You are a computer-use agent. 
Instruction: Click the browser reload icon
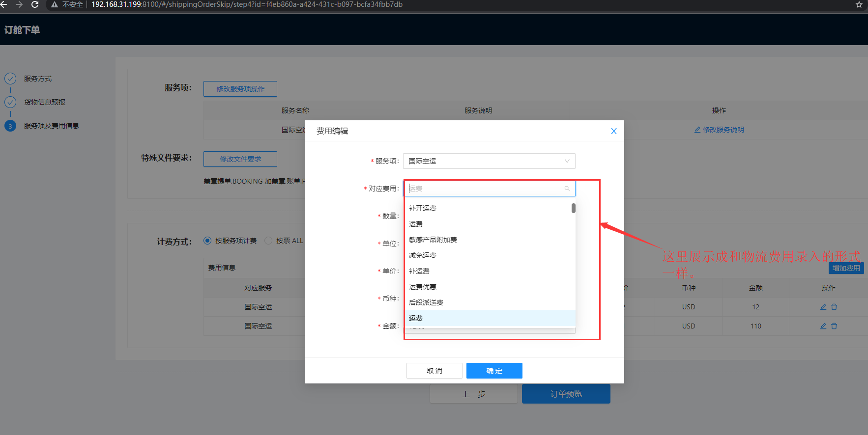coord(35,4)
